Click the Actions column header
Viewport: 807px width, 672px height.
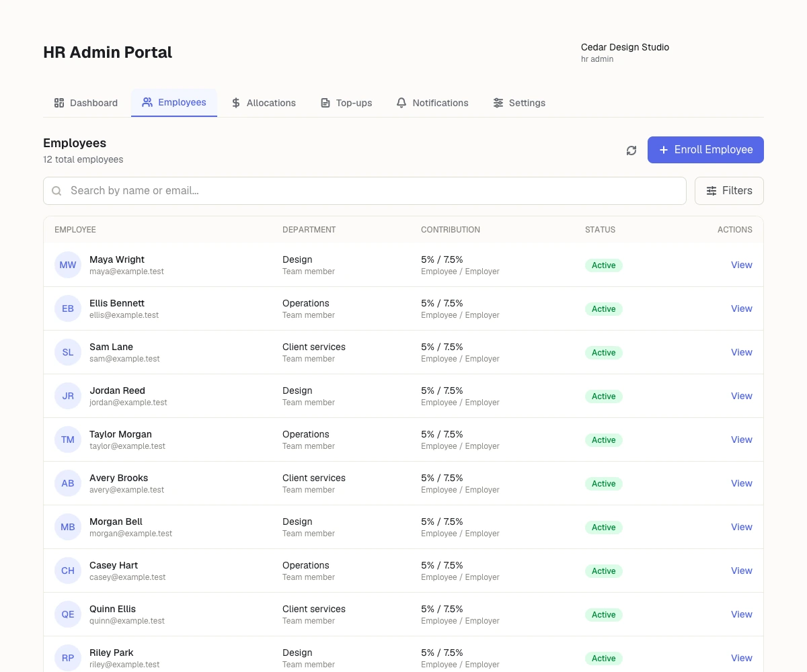click(x=735, y=230)
